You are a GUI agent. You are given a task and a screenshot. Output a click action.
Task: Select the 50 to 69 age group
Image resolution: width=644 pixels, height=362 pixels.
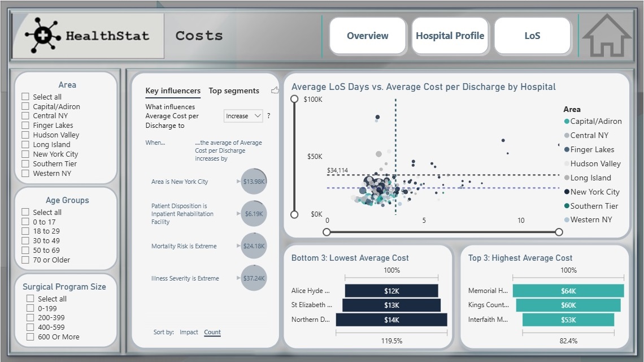25,250
